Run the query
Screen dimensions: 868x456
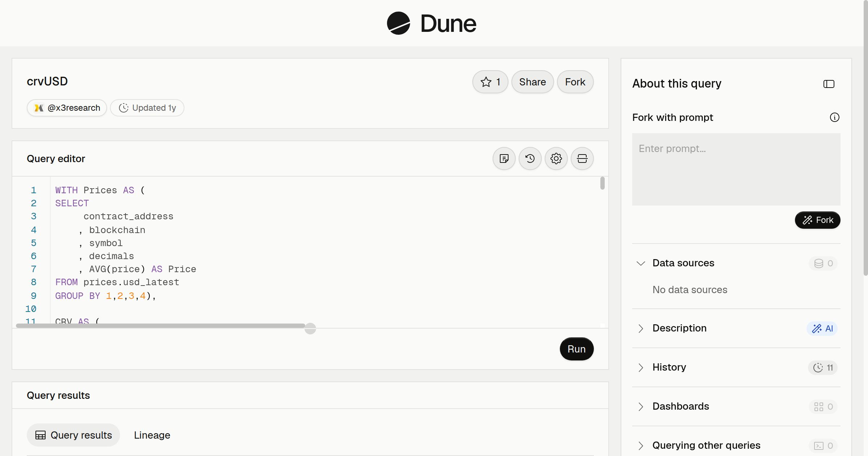coord(576,349)
